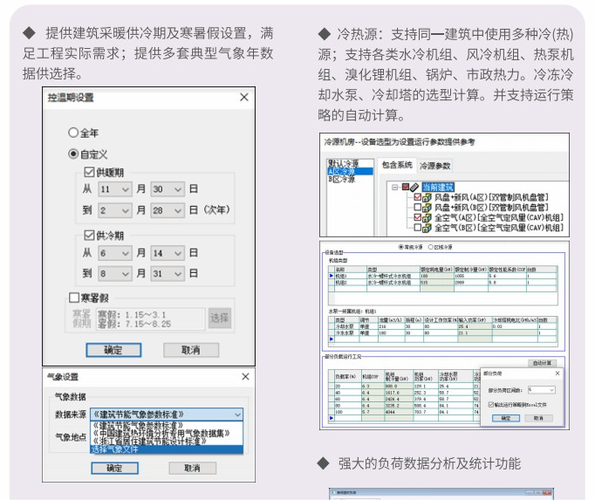Switch to the 冷源参数 tab

435,166
